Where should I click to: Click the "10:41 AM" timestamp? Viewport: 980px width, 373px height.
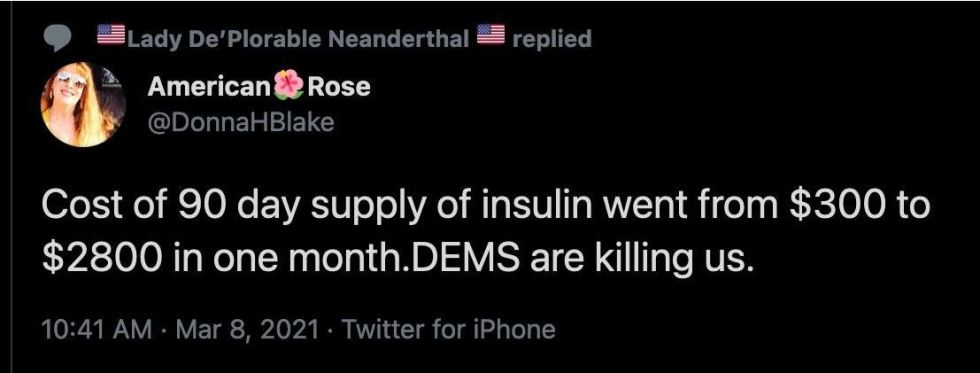97,329
